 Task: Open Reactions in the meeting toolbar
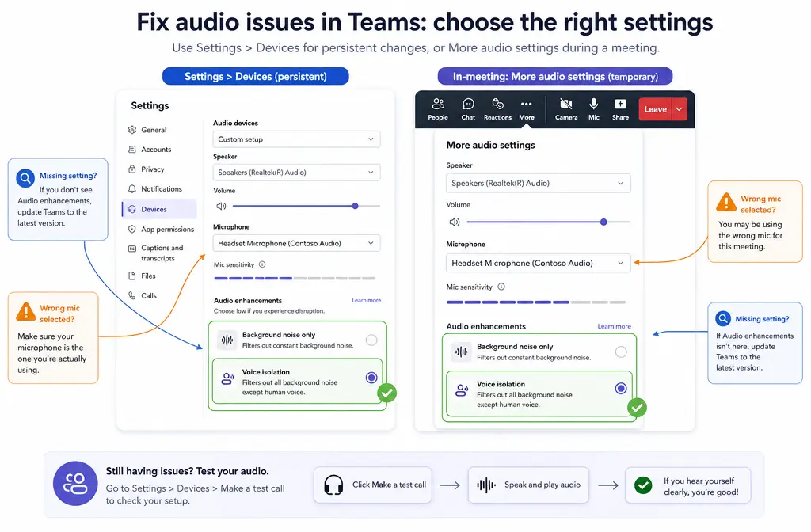(x=497, y=109)
